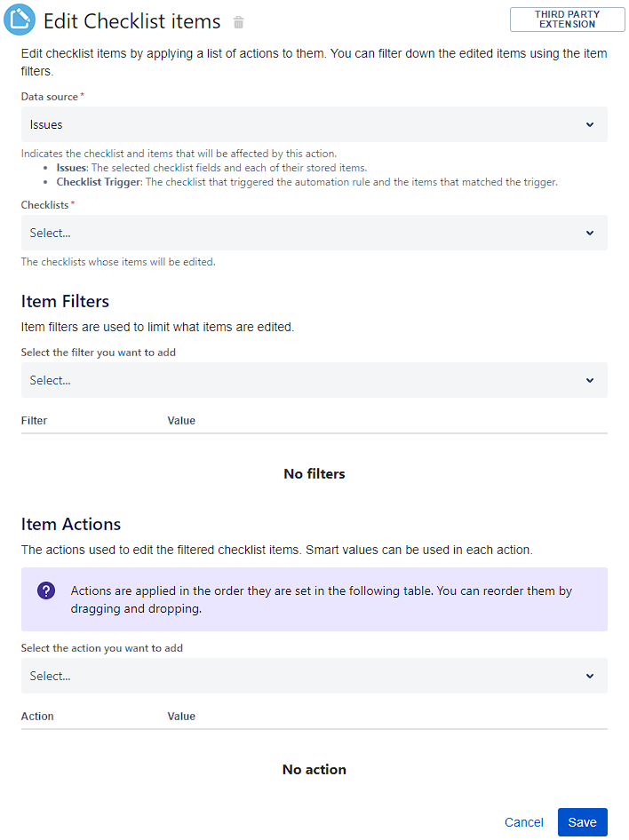
Task: Expand the 'Select the action you want to add' dropdown
Action: [x=302, y=676]
